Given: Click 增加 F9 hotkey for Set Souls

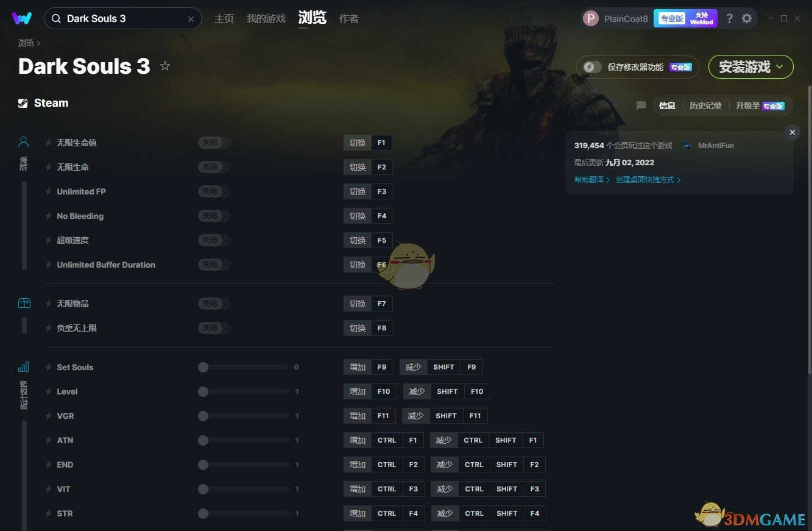Looking at the screenshot, I should [x=368, y=367].
